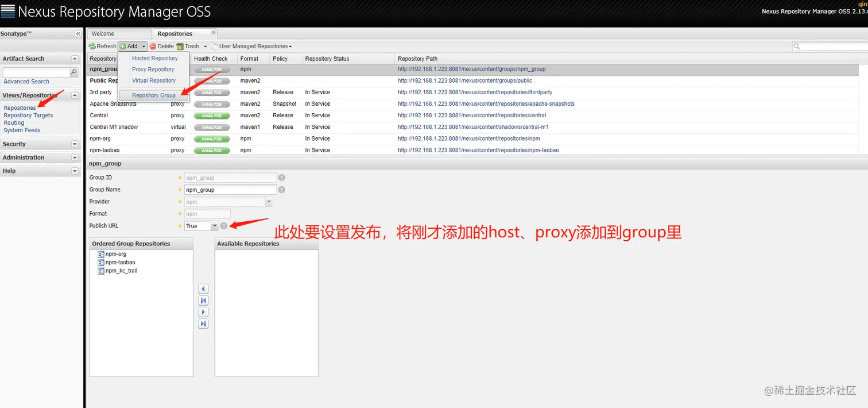Image resolution: width=868 pixels, height=408 pixels.
Task: Click help icon next to Group Name
Action: pos(282,190)
